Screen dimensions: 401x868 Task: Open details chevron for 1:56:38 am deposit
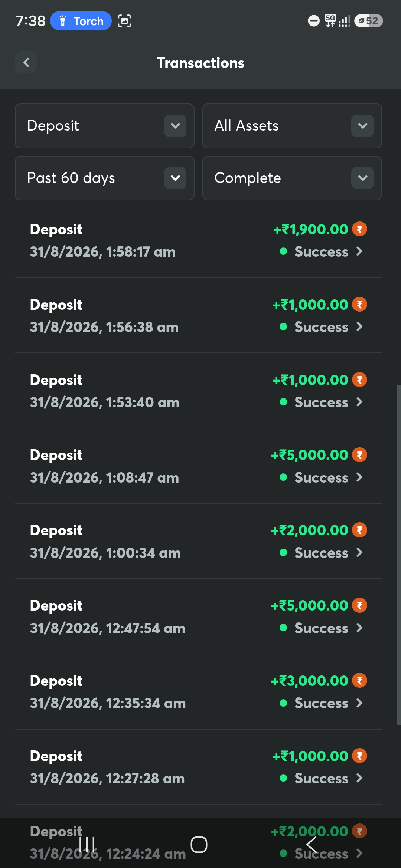click(359, 326)
